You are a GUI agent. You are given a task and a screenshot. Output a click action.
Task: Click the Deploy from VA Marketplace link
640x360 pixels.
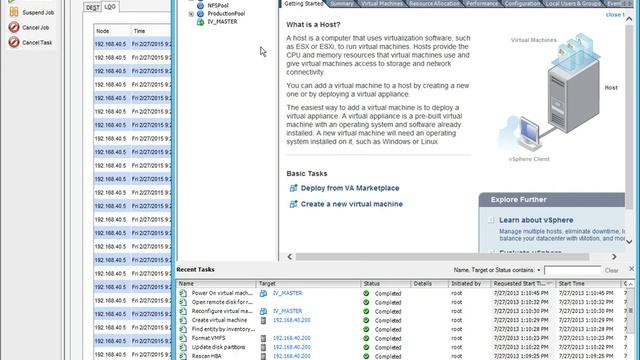[350, 188]
